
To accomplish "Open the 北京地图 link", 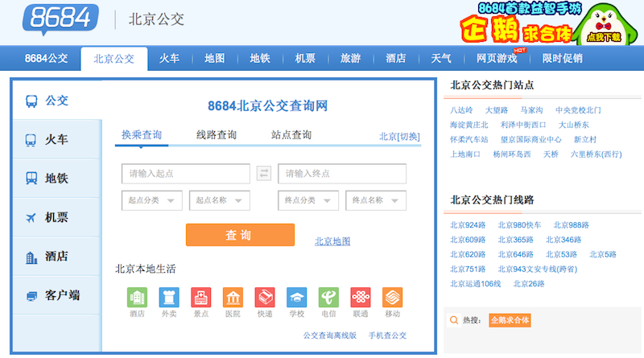I will (332, 241).
